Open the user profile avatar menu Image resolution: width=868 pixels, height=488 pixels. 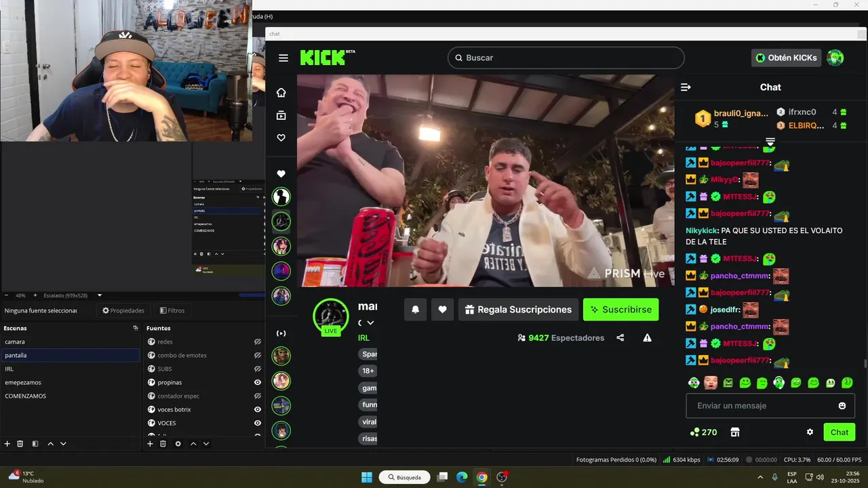(835, 58)
